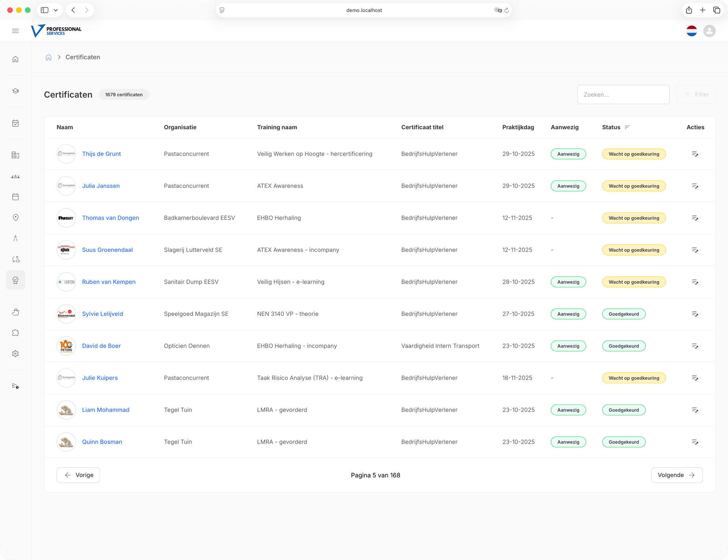The height and width of the screenshot is (560, 728).
Task: Click the organisations building icon in sidebar
Action: point(16,155)
